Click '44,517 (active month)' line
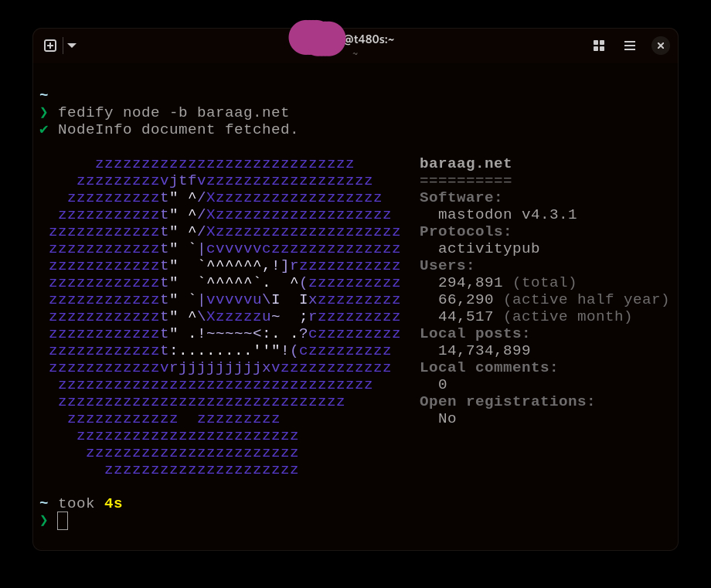 535,317
